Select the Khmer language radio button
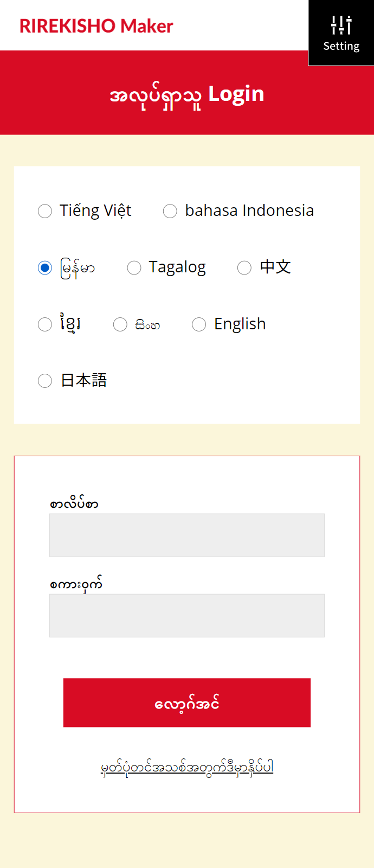Screen dimensions: 374x868 click(45, 324)
